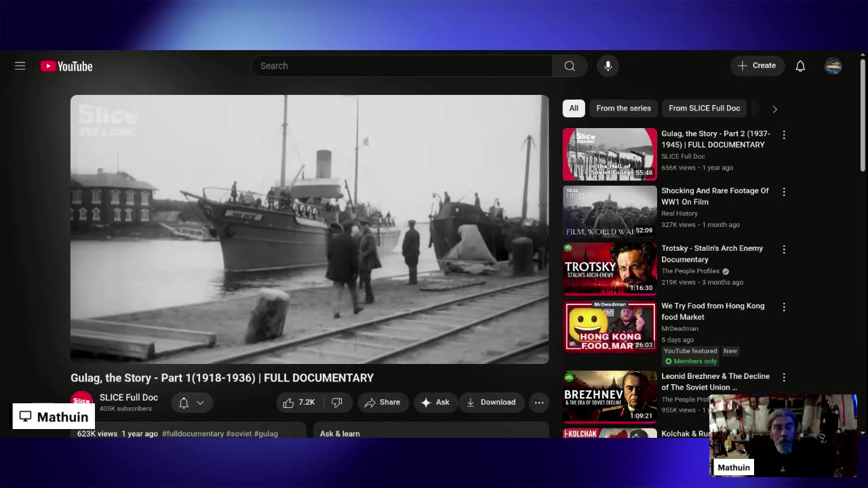Open SLICE Full Doc channel name beside subscribers

pos(129,398)
